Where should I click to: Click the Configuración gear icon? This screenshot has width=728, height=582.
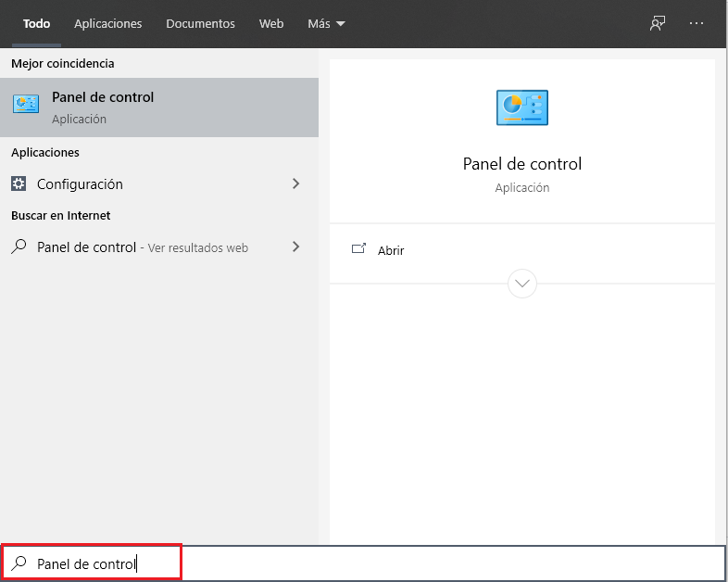[x=19, y=183]
